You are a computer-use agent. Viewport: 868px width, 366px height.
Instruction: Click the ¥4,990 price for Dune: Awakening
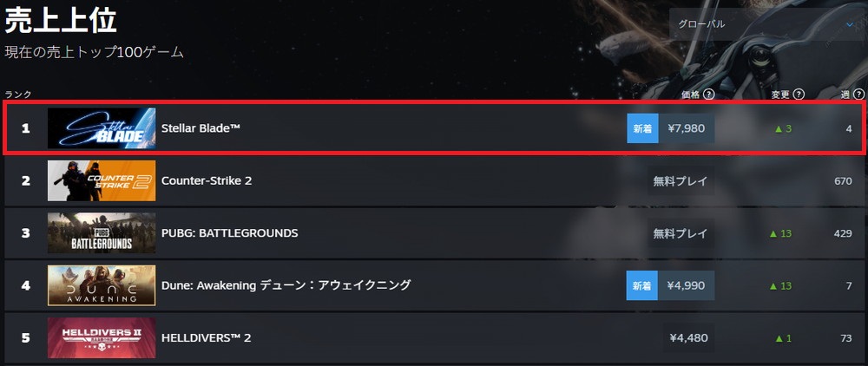(687, 285)
